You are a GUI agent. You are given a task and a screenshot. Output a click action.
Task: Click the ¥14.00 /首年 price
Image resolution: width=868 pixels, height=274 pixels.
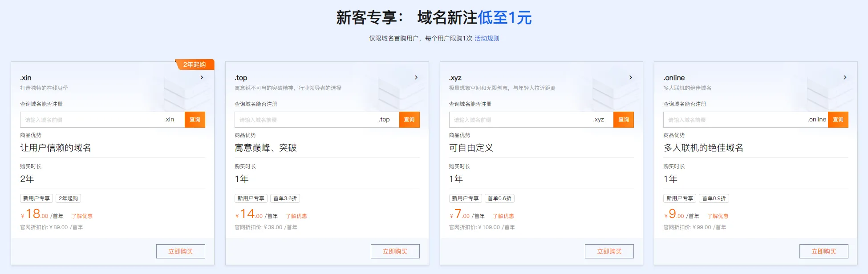(x=256, y=214)
